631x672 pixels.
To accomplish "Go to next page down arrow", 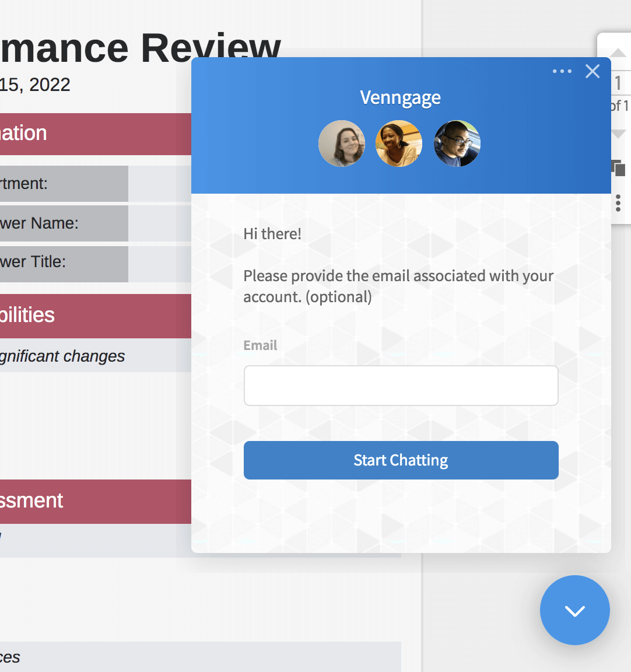I will (619, 134).
